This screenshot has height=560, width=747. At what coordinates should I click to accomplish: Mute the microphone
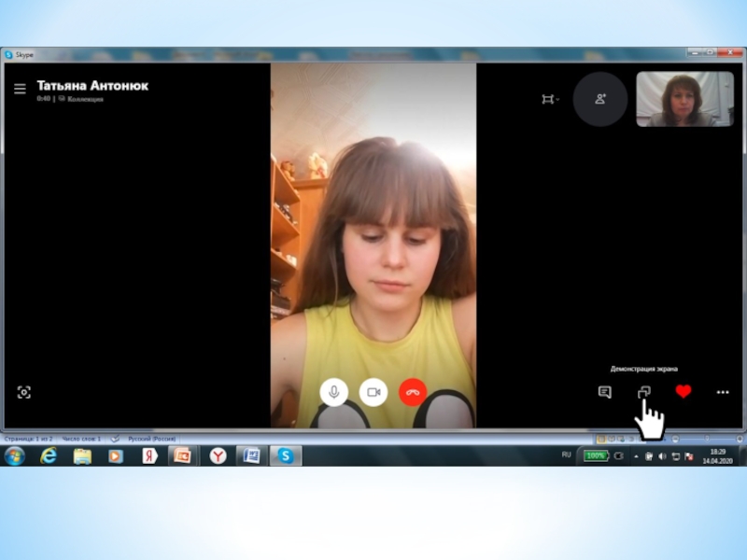coord(333,392)
